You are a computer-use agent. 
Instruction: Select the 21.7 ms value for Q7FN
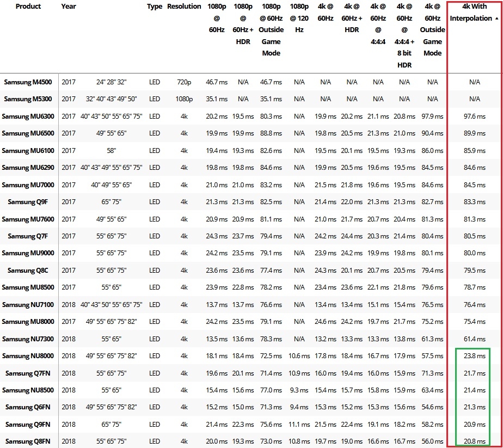click(x=475, y=373)
